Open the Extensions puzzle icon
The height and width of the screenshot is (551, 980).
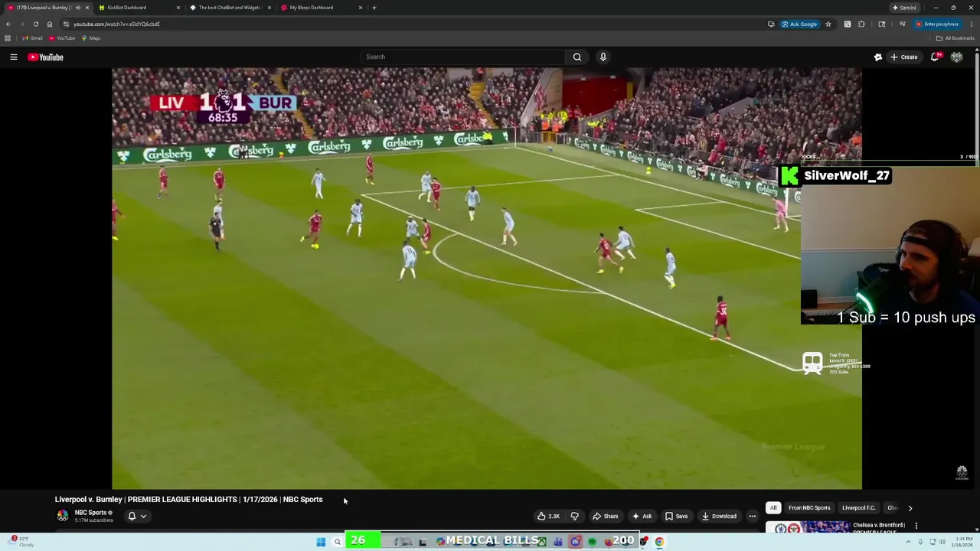coord(861,24)
